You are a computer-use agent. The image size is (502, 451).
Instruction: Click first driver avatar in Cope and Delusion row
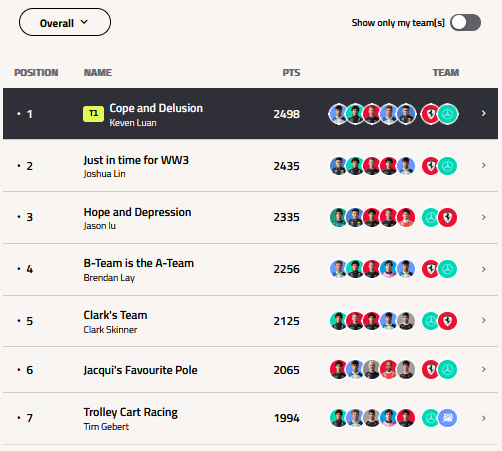click(338, 114)
